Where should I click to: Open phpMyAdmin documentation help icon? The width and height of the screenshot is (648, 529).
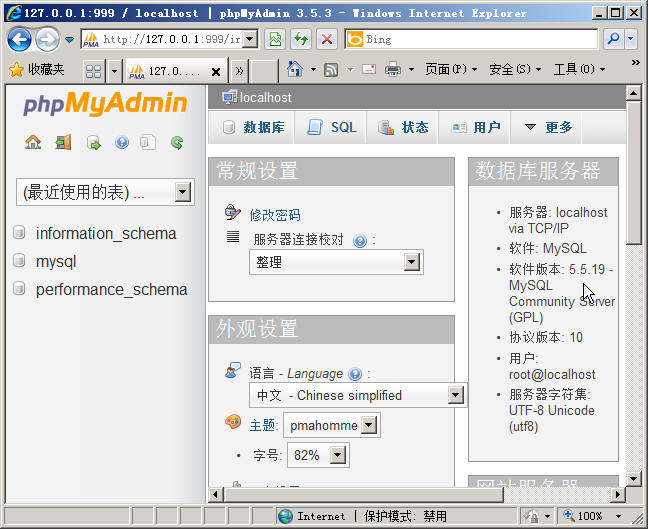tap(122, 143)
